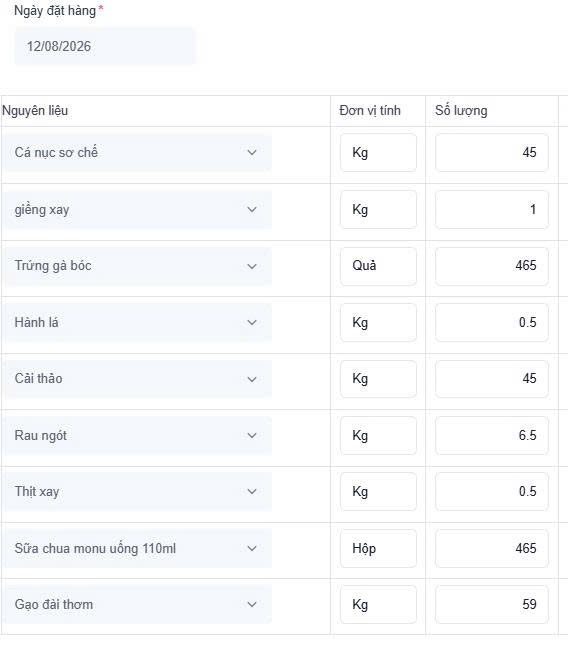
Task: Open the Cá nục sơ chế ingredient dropdown
Action: (x=138, y=153)
